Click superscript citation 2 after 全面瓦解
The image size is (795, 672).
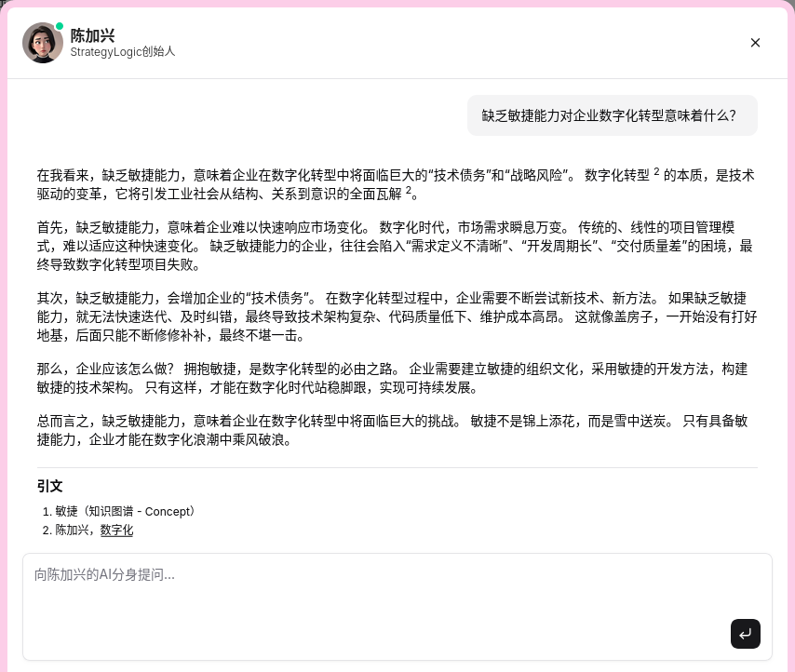pos(409,191)
